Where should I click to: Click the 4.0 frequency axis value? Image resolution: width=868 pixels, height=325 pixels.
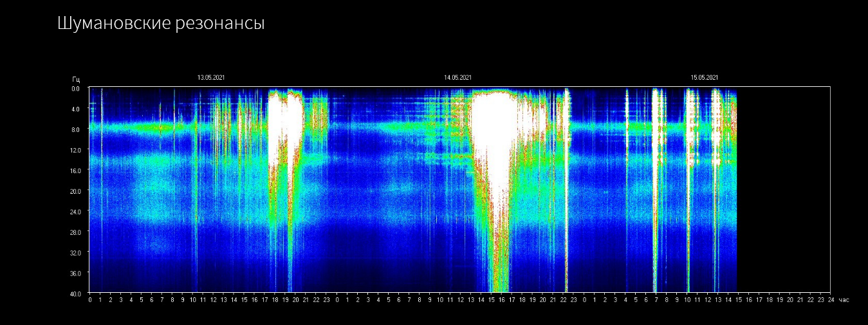click(x=76, y=109)
